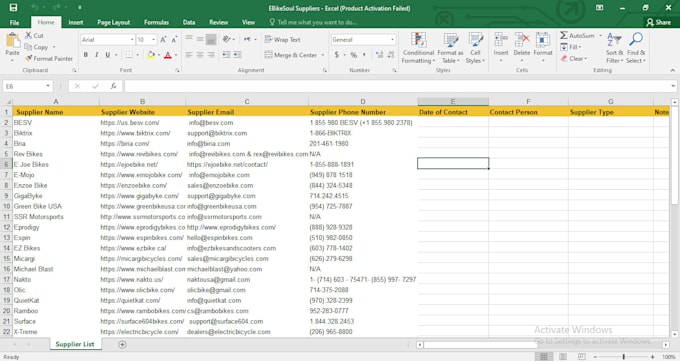Click the Share button

point(658,22)
